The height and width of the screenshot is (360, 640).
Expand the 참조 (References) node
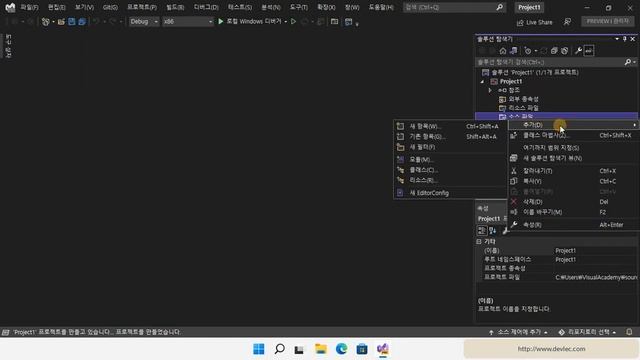(490, 90)
